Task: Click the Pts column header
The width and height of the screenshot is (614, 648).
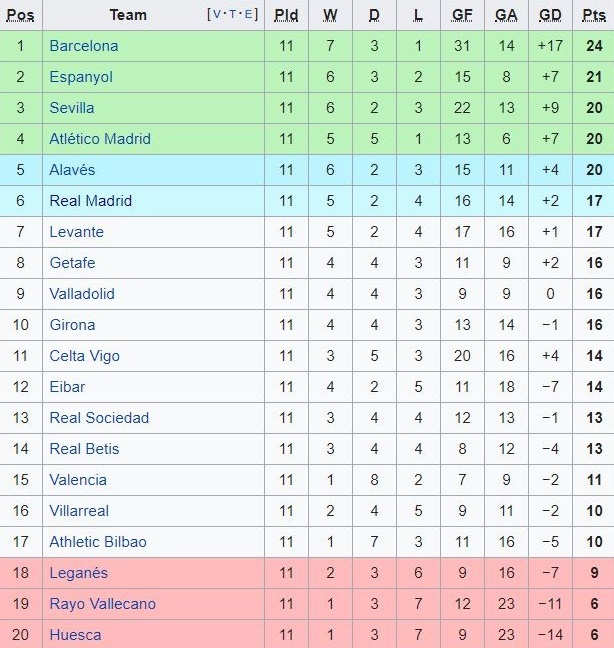Action: point(594,15)
